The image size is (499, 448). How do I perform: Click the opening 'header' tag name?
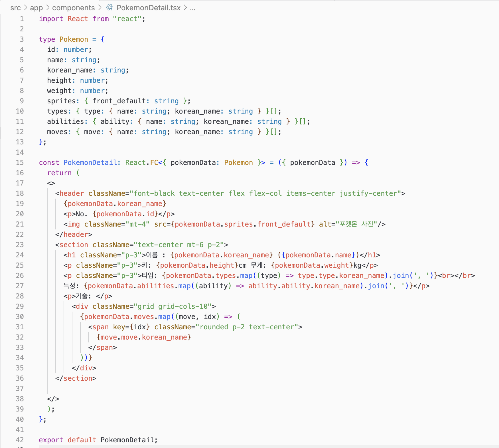(72, 193)
